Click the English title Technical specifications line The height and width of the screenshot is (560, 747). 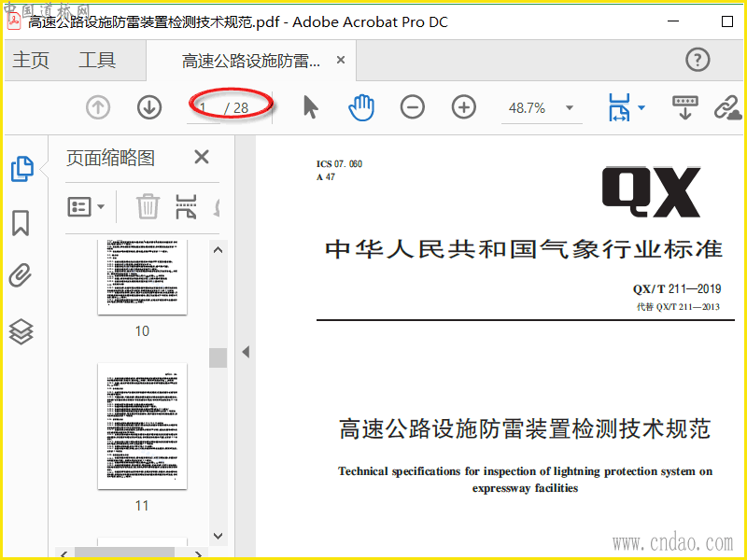coord(525,471)
